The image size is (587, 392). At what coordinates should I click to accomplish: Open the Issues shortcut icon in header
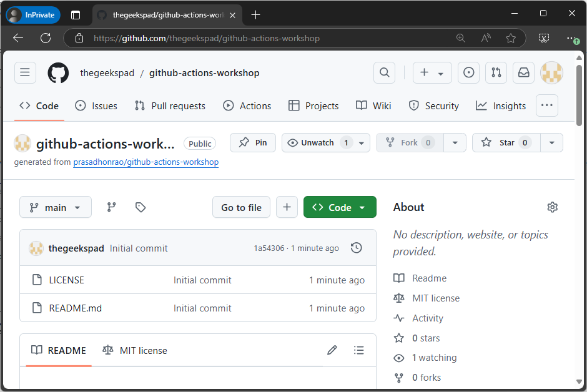pyautogui.click(x=468, y=72)
